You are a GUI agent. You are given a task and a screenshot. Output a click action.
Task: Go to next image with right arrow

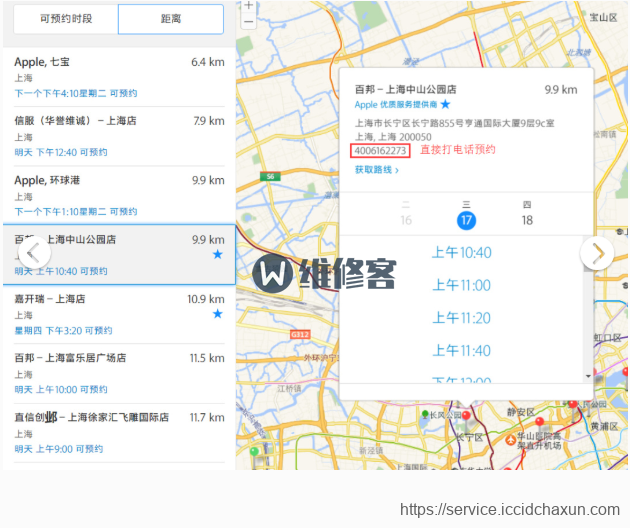click(597, 253)
